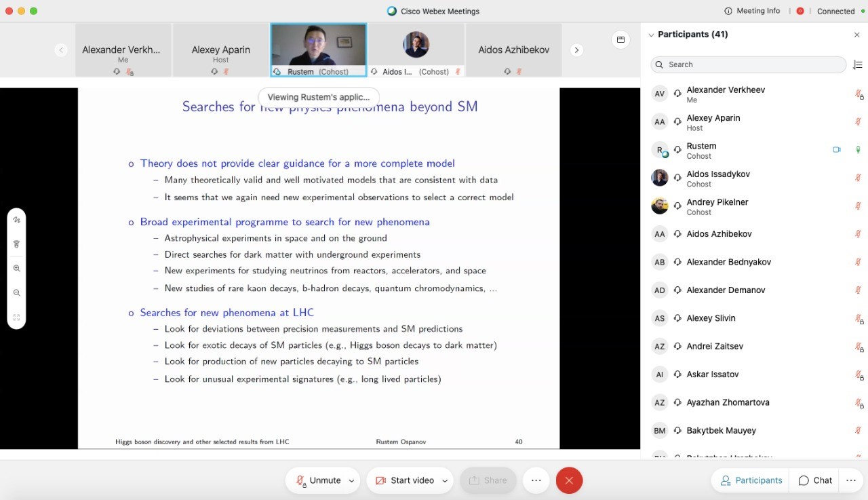Image resolution: width=868 pixels, height=500 pixels.
Task: Zoom out of the shared presentation
Action: click(x=16, y=293)
